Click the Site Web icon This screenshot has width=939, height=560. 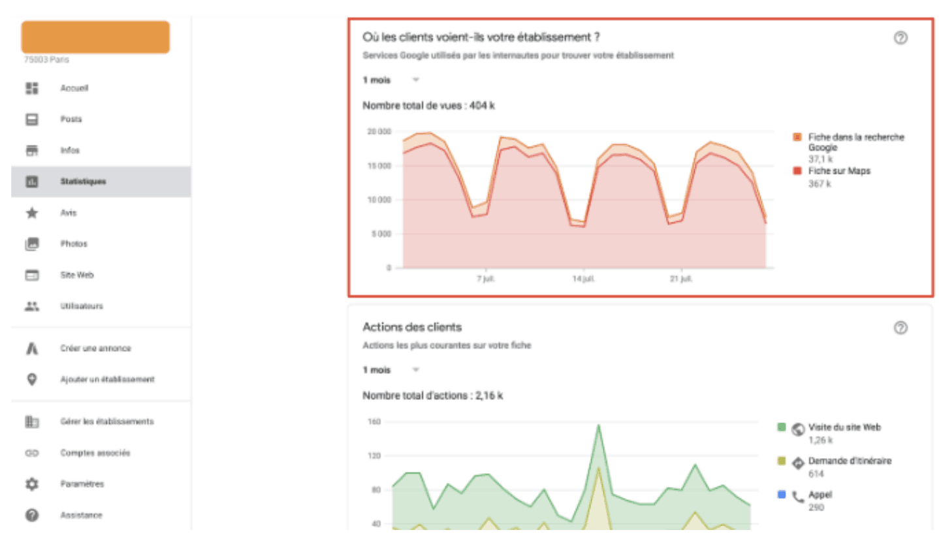(32, 275)
